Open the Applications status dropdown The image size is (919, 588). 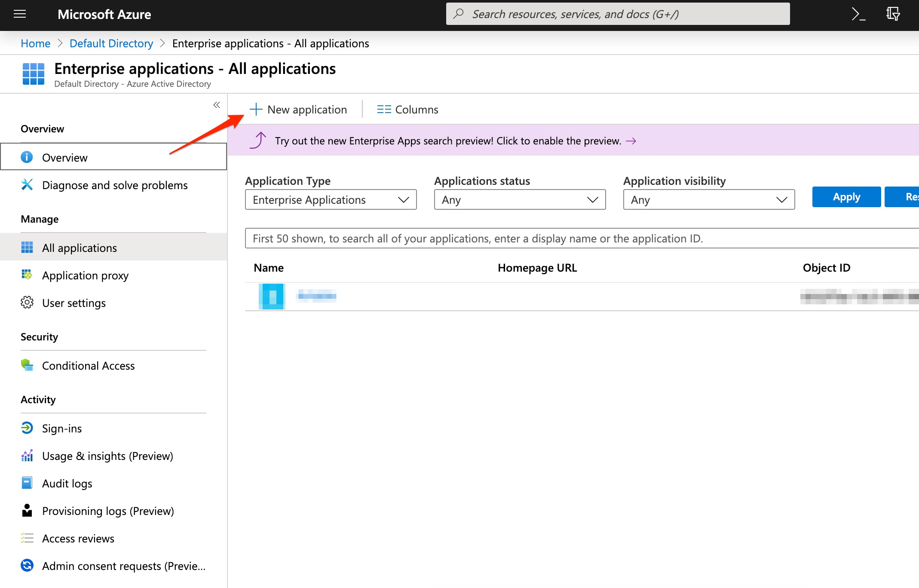click(520, 200)
